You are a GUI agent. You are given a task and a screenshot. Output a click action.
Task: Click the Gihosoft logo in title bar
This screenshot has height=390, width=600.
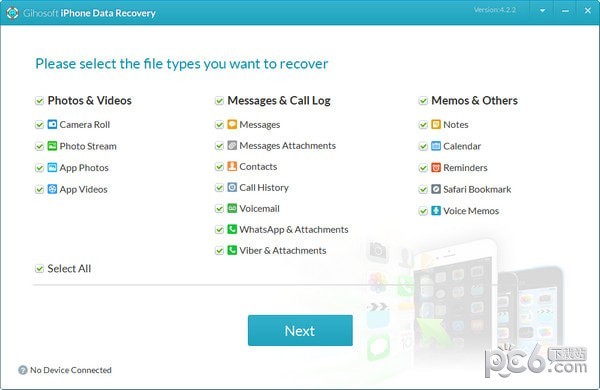(12, 13)
